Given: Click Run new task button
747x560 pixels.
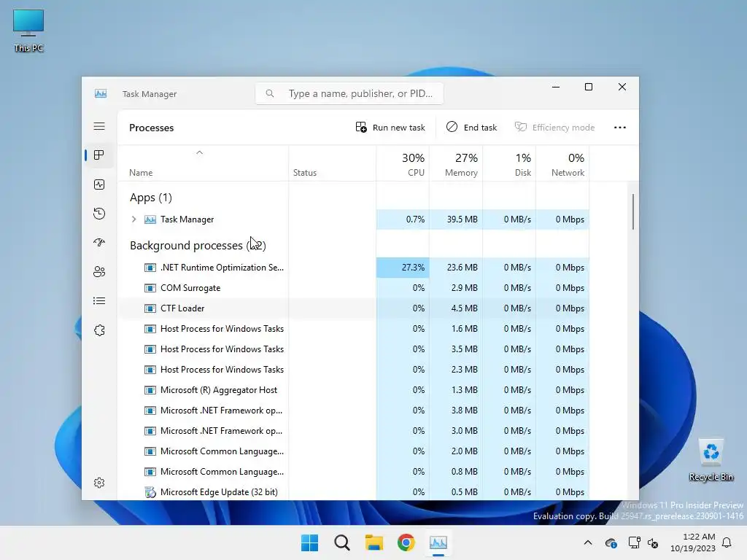Looking at the screenshot, I should click(390, 127).
